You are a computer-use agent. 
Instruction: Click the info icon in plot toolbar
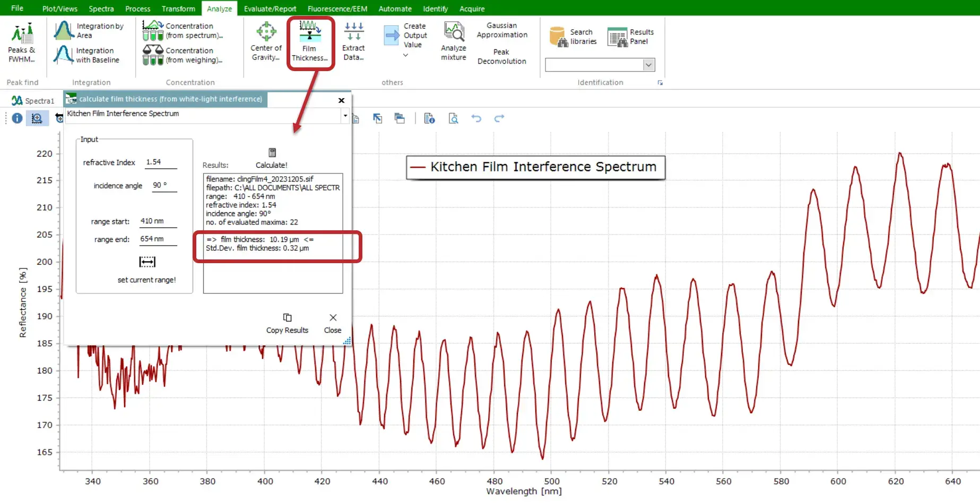[17, 118]
